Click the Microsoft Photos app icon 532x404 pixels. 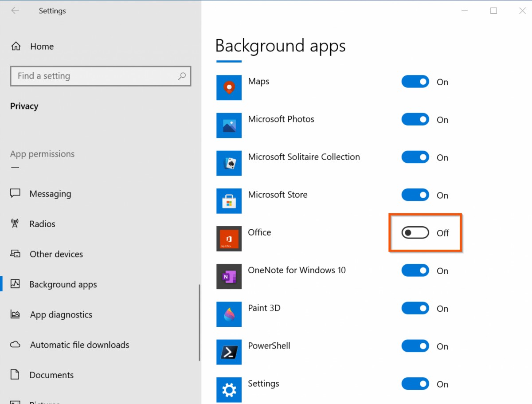229,125
